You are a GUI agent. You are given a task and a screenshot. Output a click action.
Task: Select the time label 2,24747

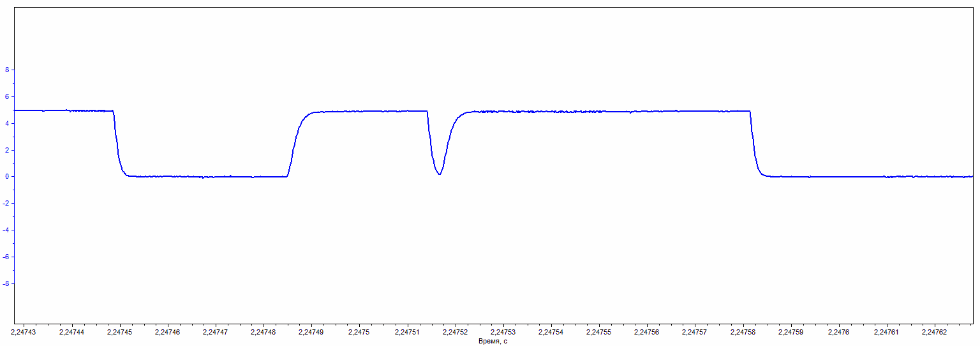click(215, 333)
